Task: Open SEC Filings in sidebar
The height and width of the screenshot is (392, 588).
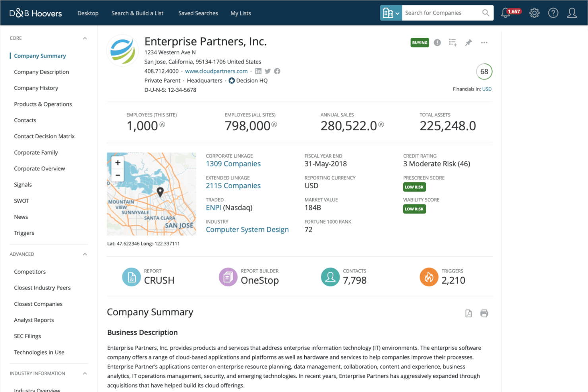Action: point(27,336)
